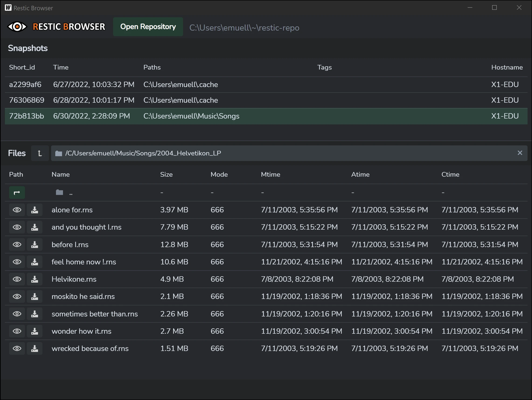This screenshot has height=400, width=532.
Task: Download "before l.rns"
Action: click(34, 244)
